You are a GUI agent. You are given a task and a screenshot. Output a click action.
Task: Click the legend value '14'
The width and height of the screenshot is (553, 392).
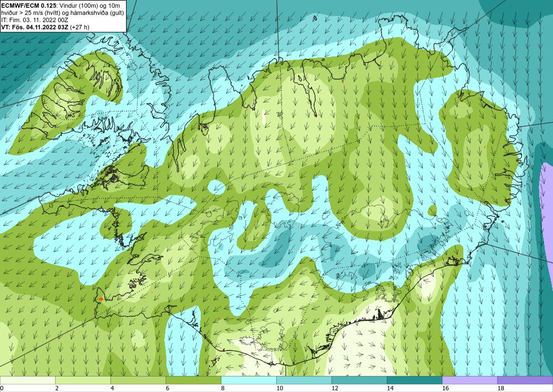coord(390,389)
